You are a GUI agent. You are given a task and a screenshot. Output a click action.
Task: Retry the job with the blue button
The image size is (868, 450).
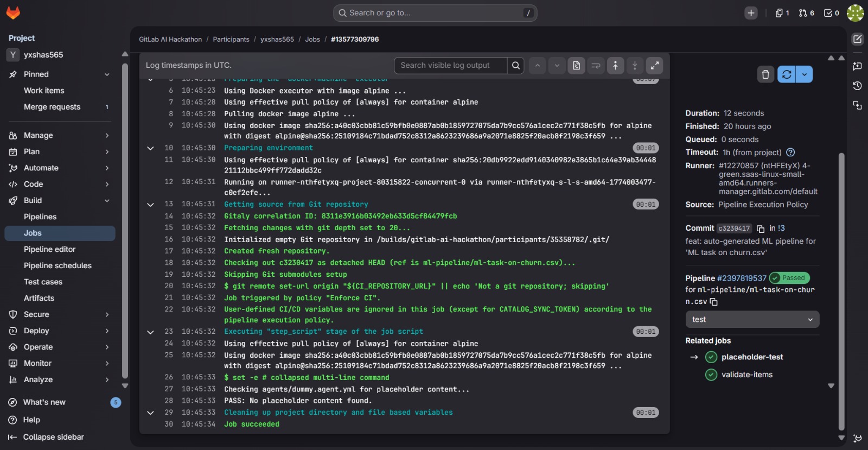click(x=787, y=74)
